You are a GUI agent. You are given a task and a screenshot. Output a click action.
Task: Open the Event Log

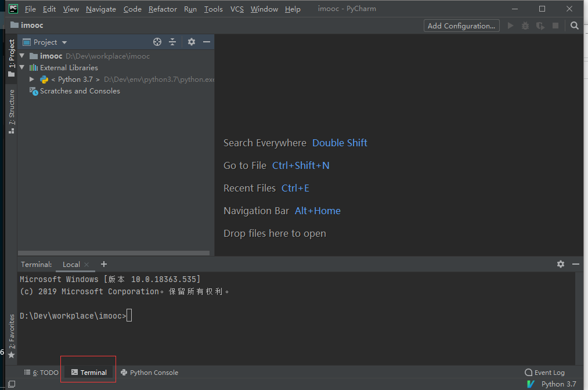click(544, 373)
